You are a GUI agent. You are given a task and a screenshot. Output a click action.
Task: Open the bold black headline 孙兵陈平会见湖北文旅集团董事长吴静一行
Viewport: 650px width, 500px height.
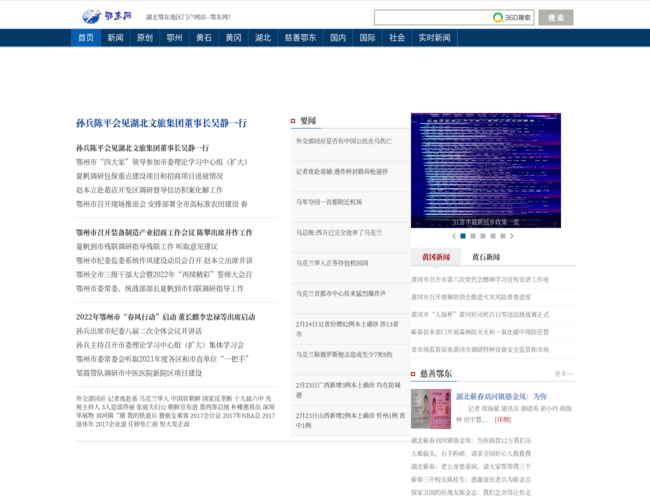[x=142, y=148]
